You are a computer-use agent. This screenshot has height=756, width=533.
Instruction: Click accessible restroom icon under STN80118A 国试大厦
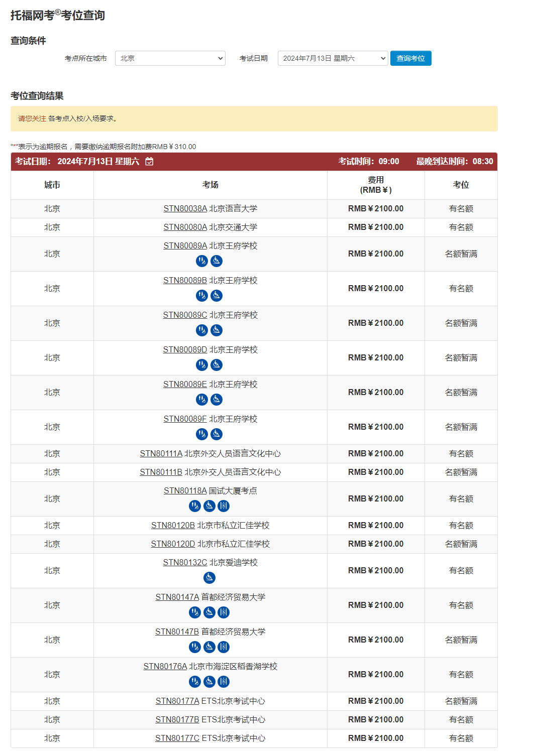(195, 506)
